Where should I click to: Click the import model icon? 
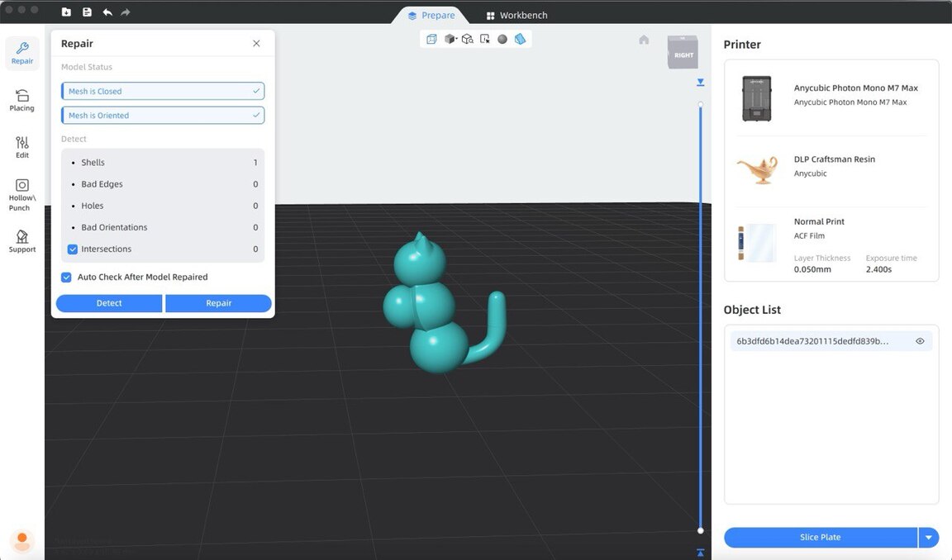click(x=66, y=12)
